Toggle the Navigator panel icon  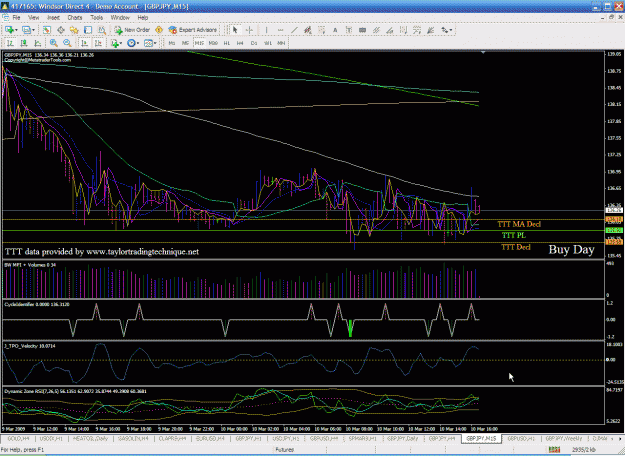point(74,30)
